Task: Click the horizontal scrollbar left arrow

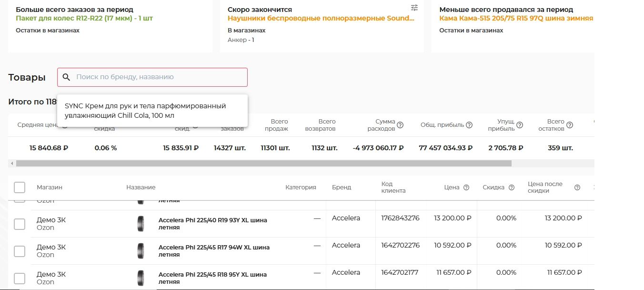Action: [11, 164]
